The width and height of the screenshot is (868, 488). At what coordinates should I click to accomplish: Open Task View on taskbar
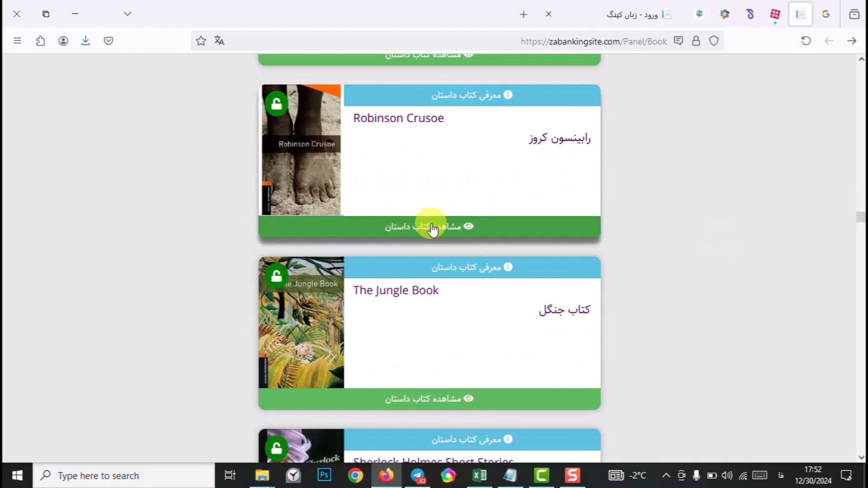tap(230, 475)
